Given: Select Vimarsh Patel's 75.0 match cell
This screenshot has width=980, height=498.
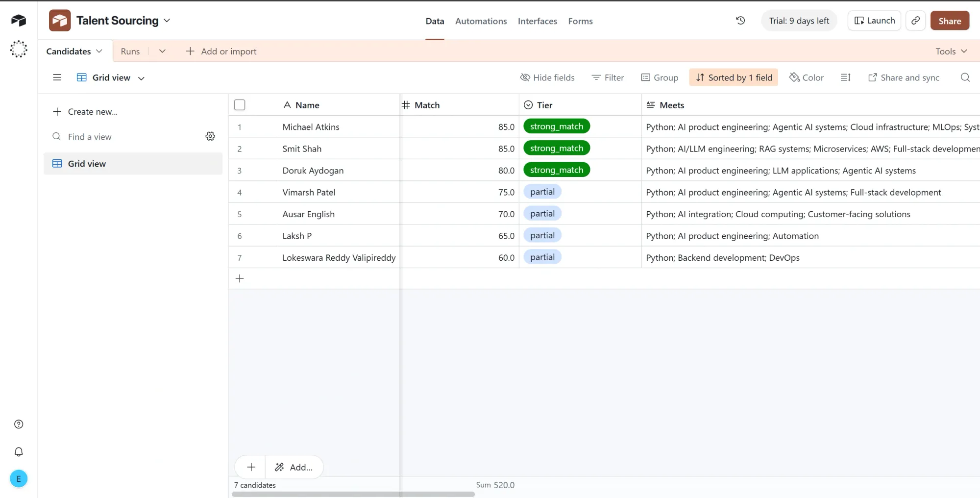Looking at the screenshot, I should coord(460,192).
